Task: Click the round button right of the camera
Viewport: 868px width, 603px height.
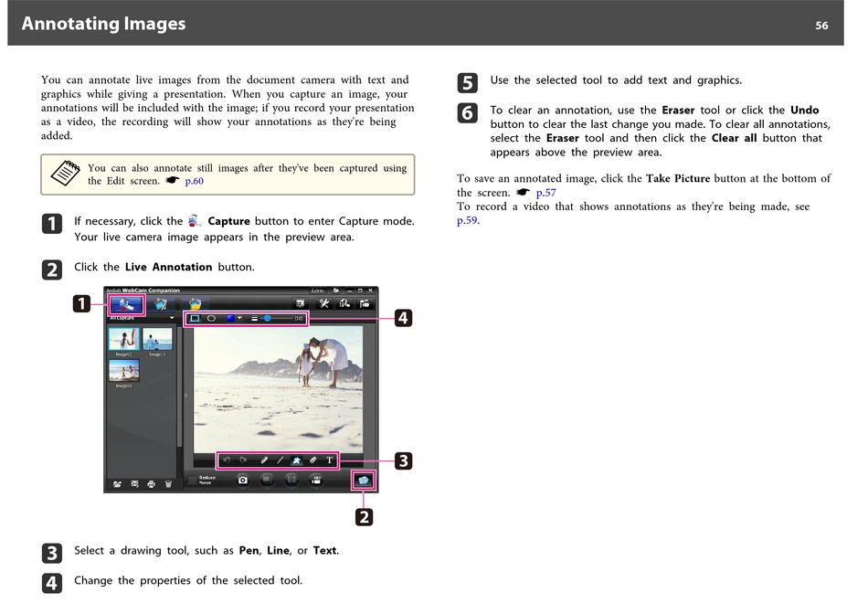Action: point(267,480)
